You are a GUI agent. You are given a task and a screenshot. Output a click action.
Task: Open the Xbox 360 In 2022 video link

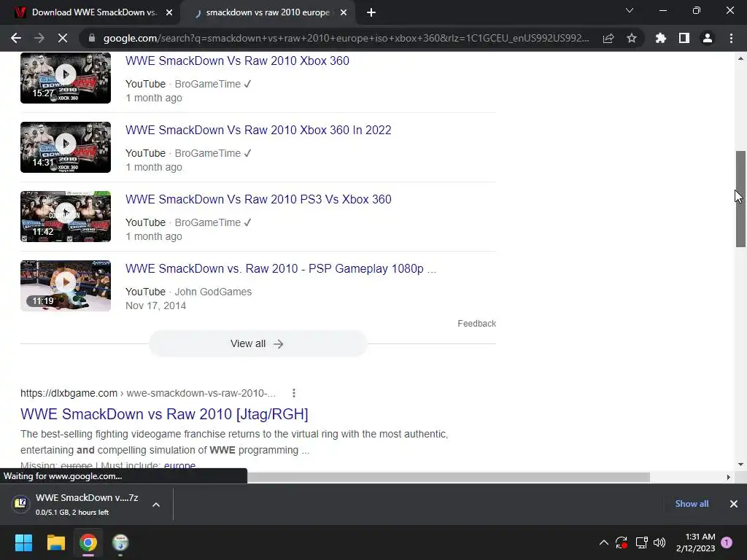pyautogui.click(x=258, y=130)
